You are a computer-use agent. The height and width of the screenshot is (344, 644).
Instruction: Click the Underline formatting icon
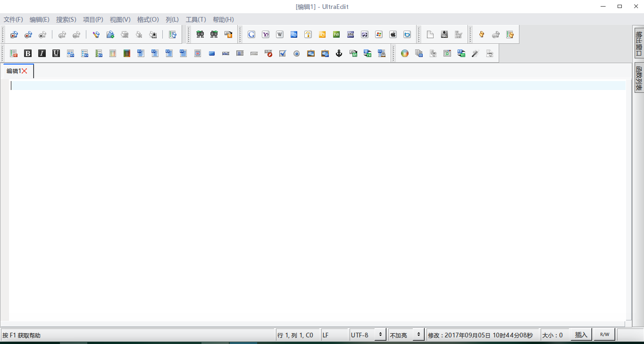coord(56,53)
